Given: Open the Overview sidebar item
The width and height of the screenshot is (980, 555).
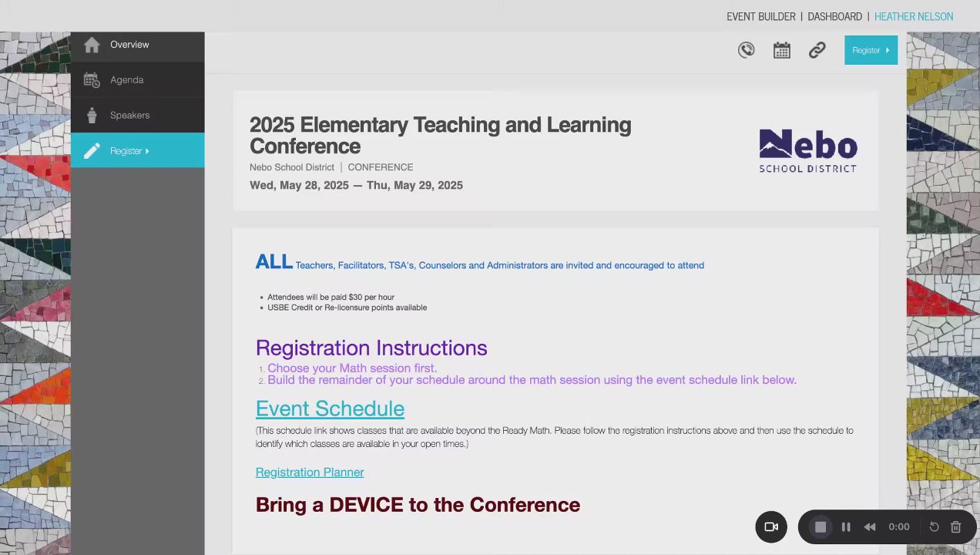Looking at the screenshot, I should click(x=137, y=45).
